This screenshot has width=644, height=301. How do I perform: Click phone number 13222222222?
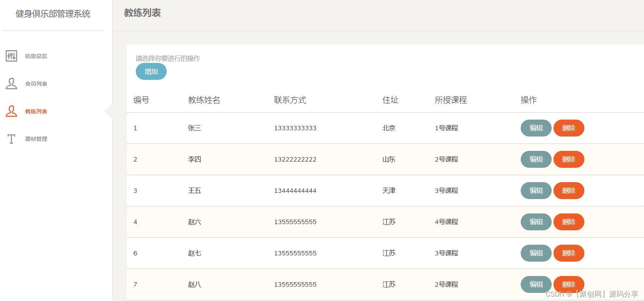click(295, 159)
